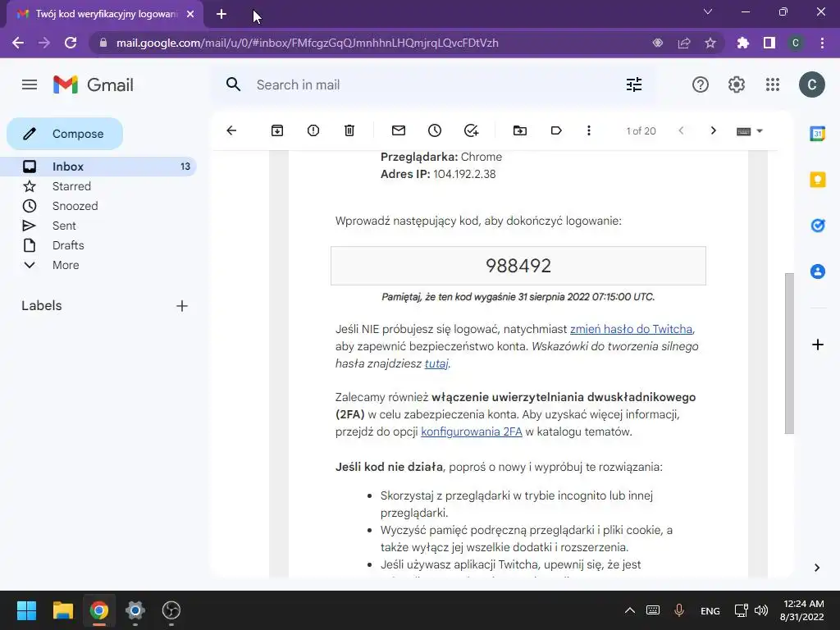Select the Gmail browser tab

[105, 14]
